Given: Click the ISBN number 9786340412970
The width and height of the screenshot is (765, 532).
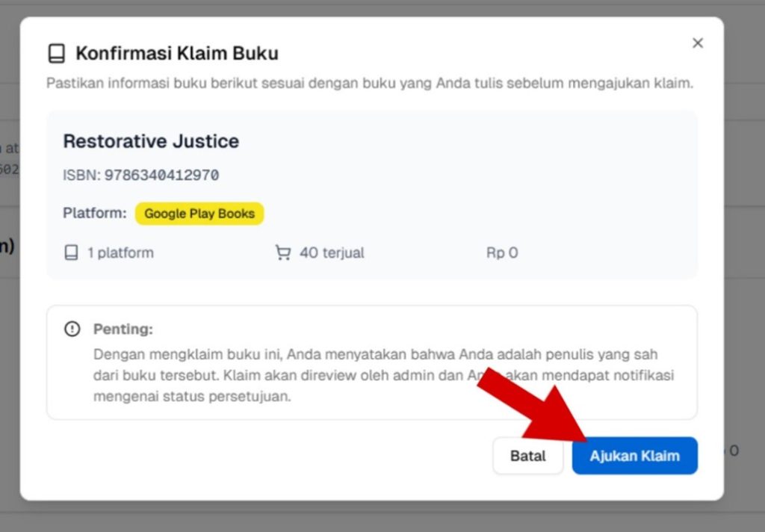Looking at the screenshot, I should [x=161, y=176].
